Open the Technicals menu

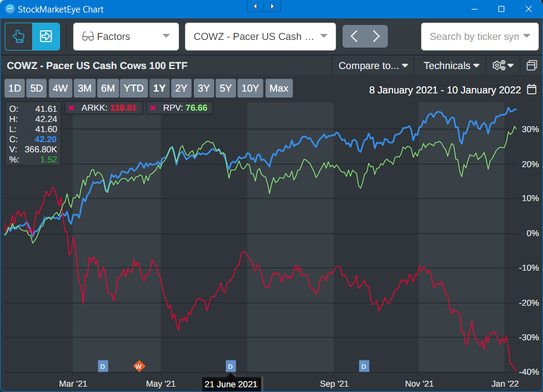tap(451, 65)
